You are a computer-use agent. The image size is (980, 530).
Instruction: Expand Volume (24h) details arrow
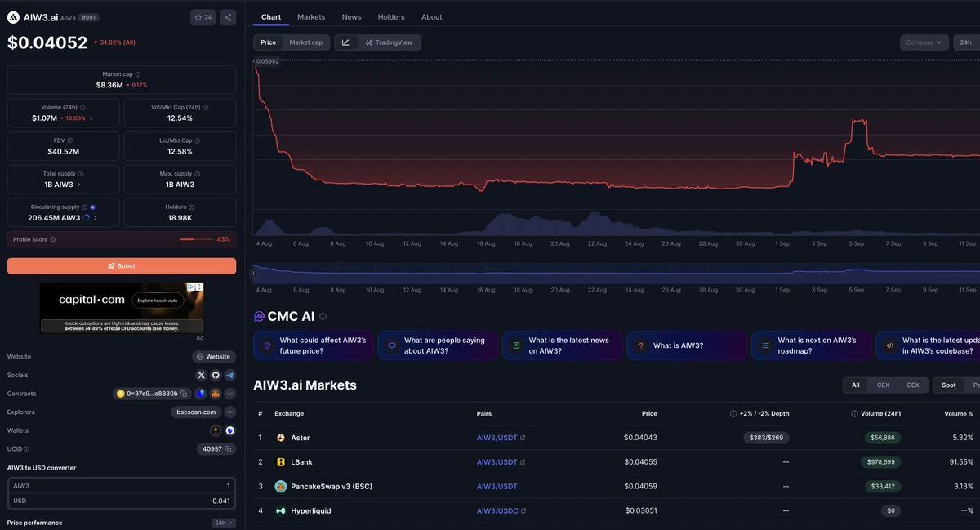(91, 118)
